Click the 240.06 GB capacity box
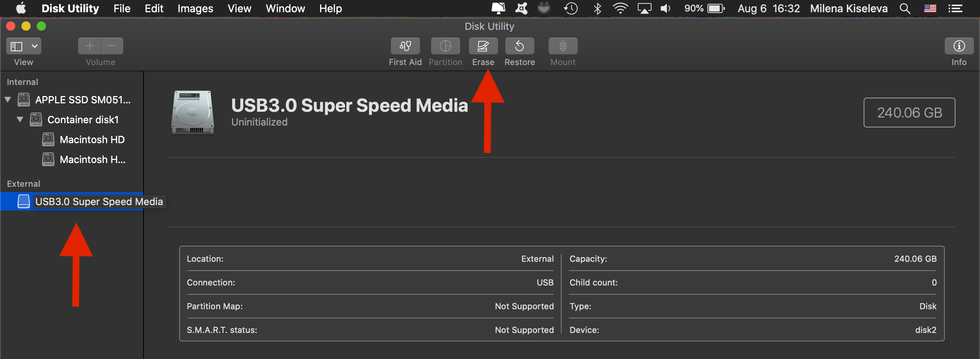The image size is (980, 359). click(x=909, y=113)
